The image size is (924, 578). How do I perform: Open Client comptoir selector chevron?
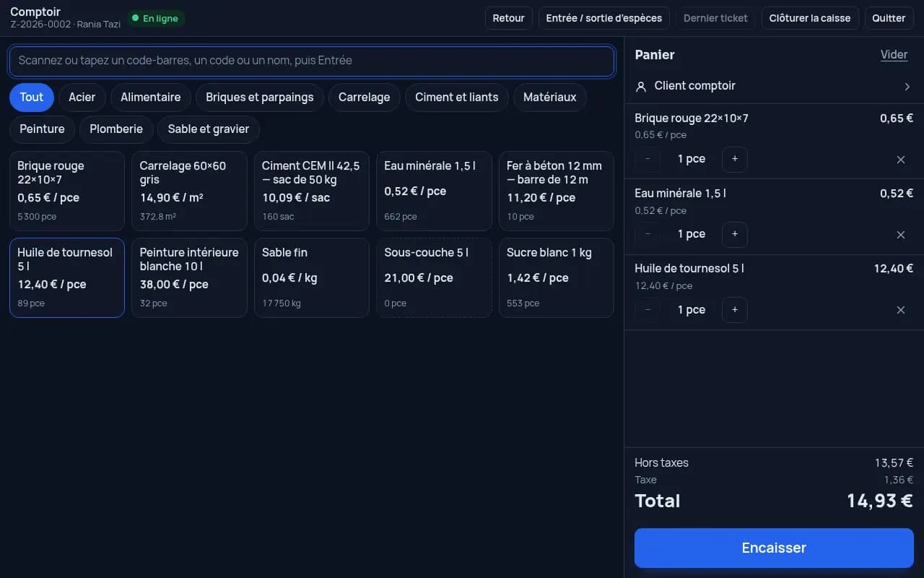[907, 87]
